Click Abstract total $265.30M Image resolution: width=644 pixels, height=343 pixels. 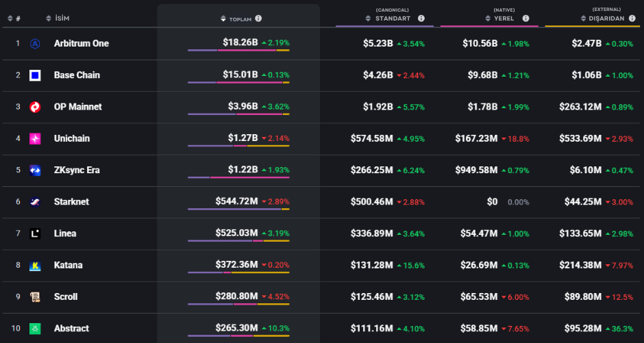[236, 328]
